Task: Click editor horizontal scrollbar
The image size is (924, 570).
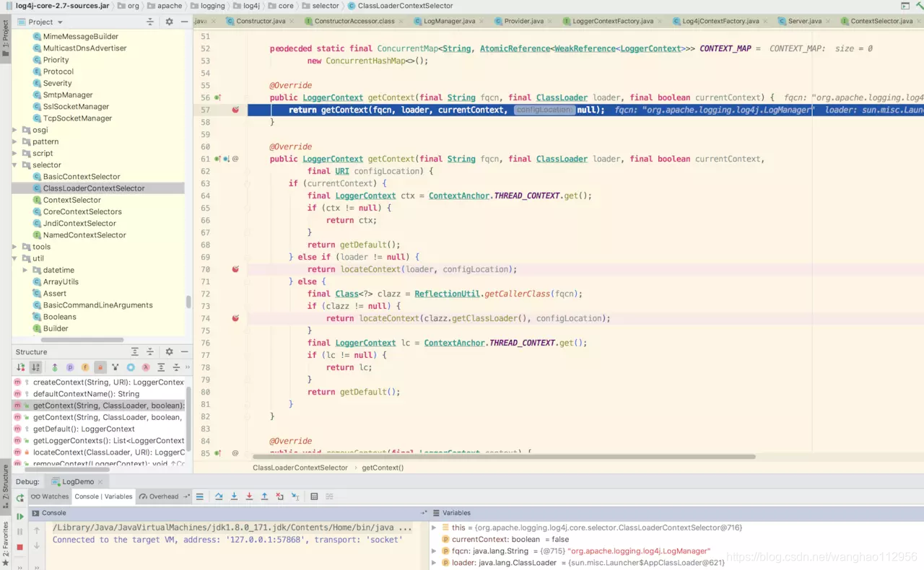Action: pyautogui.click(x=503, y=457)
